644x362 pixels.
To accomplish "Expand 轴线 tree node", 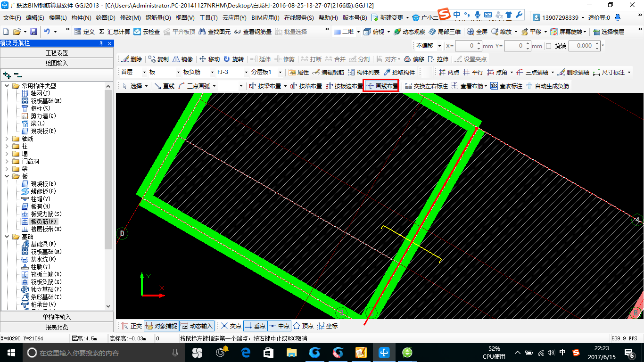I will pos(7,139).
